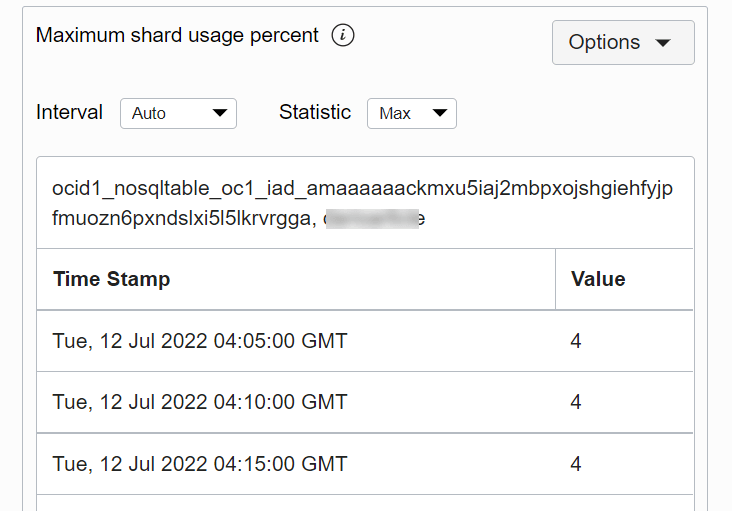Screen dimensions: 732x511
Task: Click the Options button caret arrow
Action: click(662, 43)
